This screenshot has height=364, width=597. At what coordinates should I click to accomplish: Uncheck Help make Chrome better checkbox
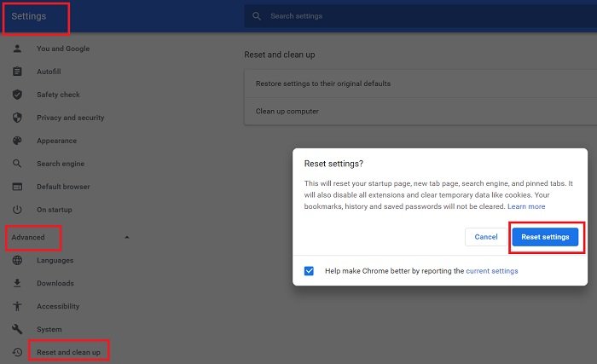309,271
